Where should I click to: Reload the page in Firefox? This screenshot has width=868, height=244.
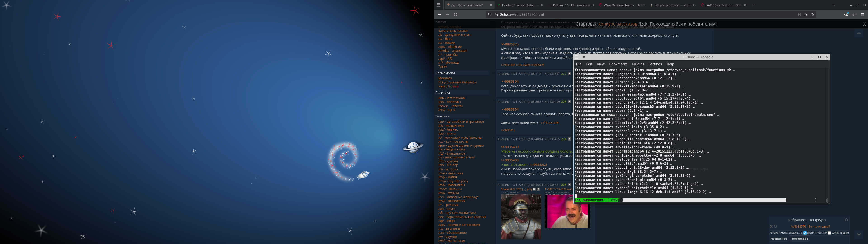[x=455, y=14]
